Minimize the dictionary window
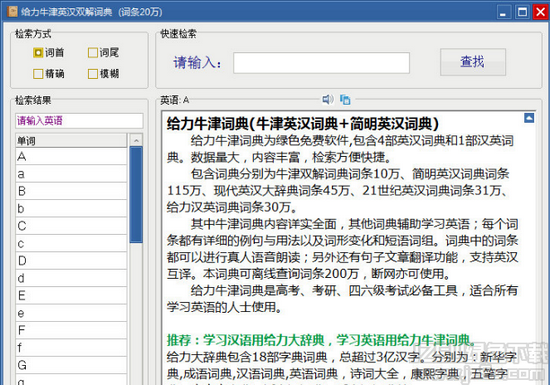This screenshot has height=385, width=550. click(503, 12)
